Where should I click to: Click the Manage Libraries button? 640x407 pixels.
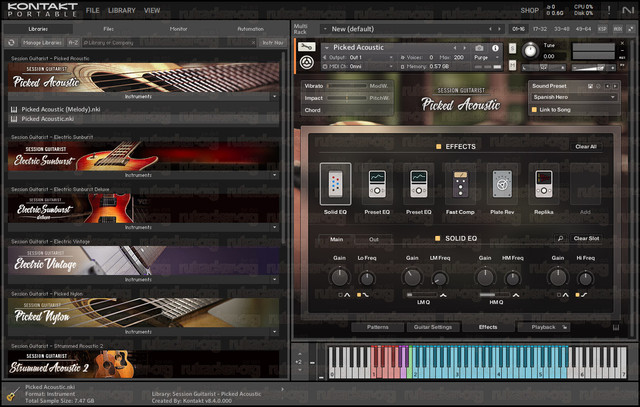(x=42, y=42)
